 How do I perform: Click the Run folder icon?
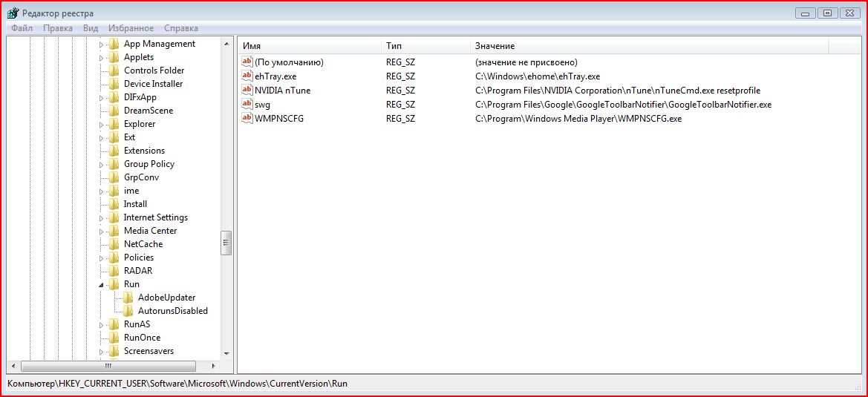tap(114, 284)
